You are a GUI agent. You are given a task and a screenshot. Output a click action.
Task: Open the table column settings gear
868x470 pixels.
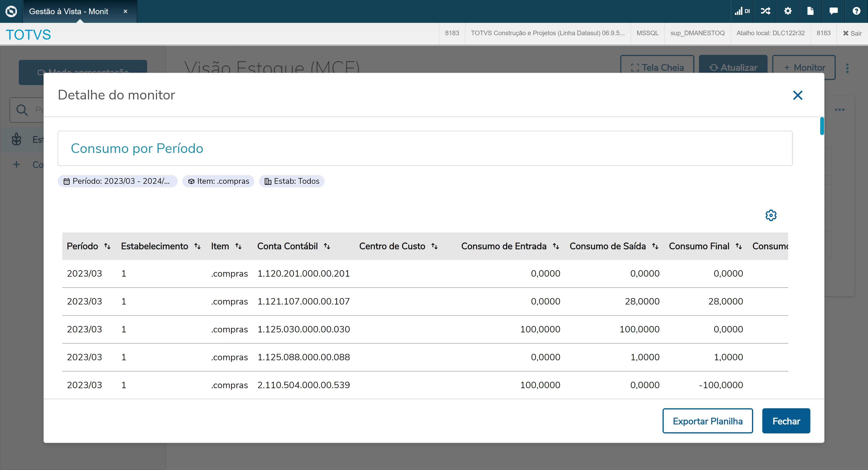tap(771, 215)
